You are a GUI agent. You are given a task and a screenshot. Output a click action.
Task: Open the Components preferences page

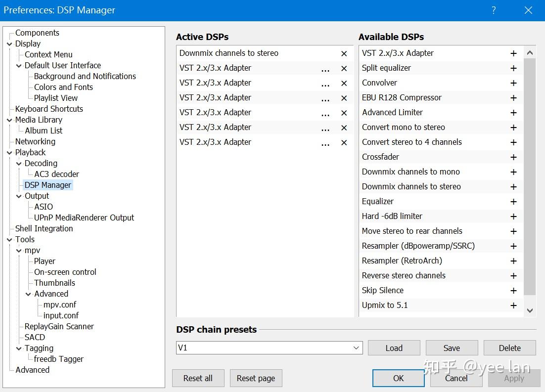point(37,33)
